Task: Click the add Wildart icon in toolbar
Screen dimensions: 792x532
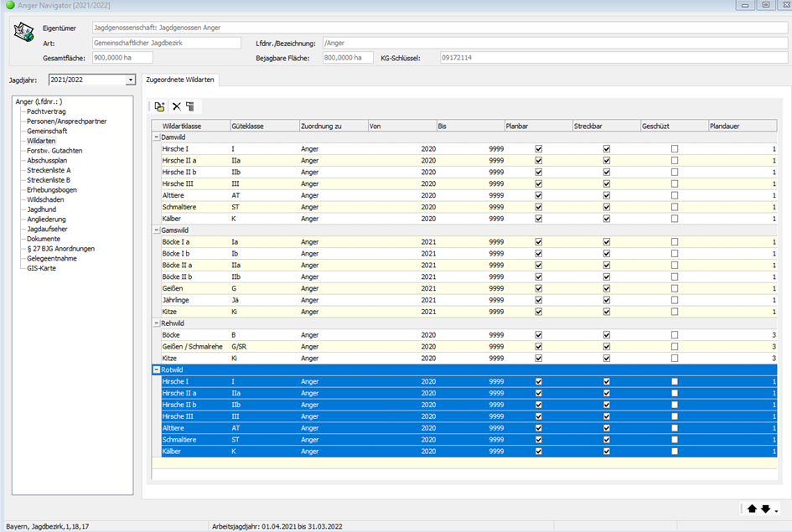Action: click(159, 106)
